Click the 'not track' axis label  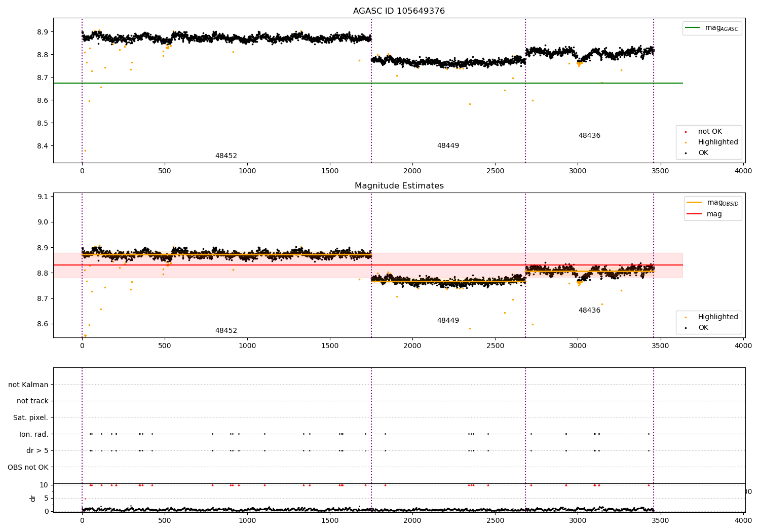tap(32, 401)
